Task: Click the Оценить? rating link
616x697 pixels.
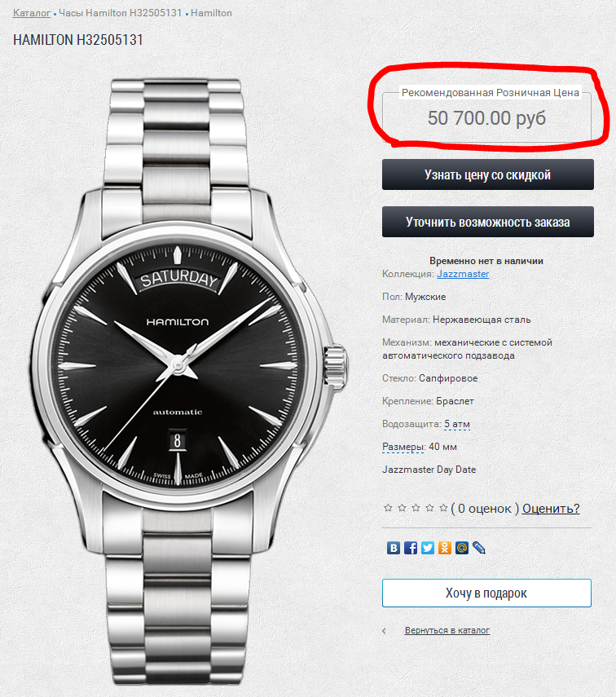Action: 551,508
